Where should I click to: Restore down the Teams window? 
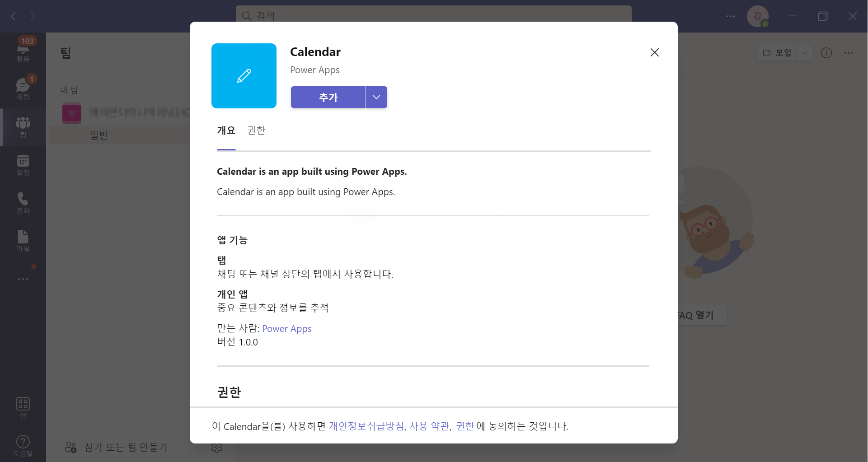click(x=823, y=16)
